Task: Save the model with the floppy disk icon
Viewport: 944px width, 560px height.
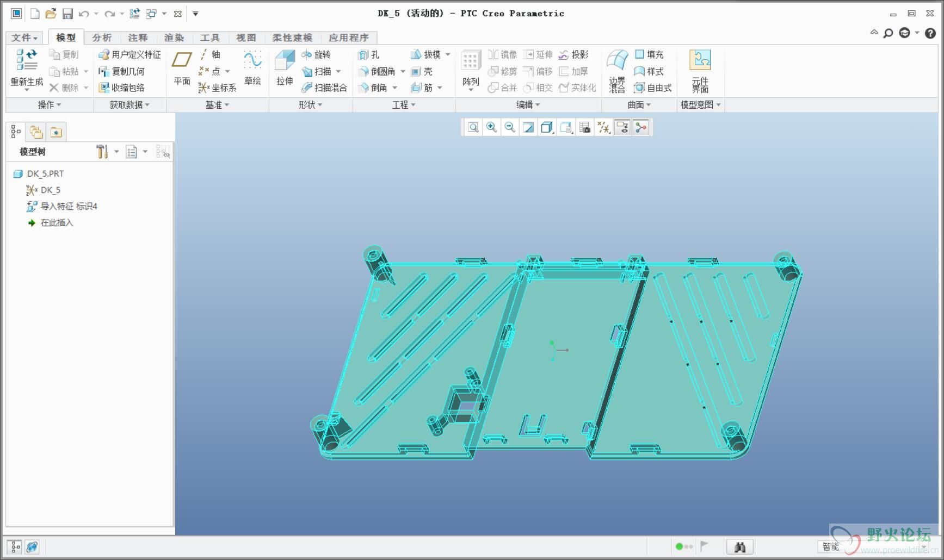Action: click(67, 14)
